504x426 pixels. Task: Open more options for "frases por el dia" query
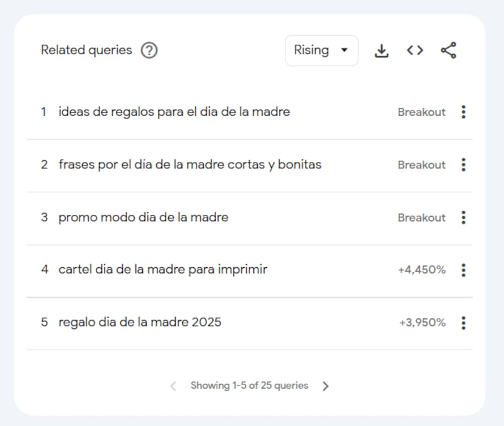coord(464,165)
